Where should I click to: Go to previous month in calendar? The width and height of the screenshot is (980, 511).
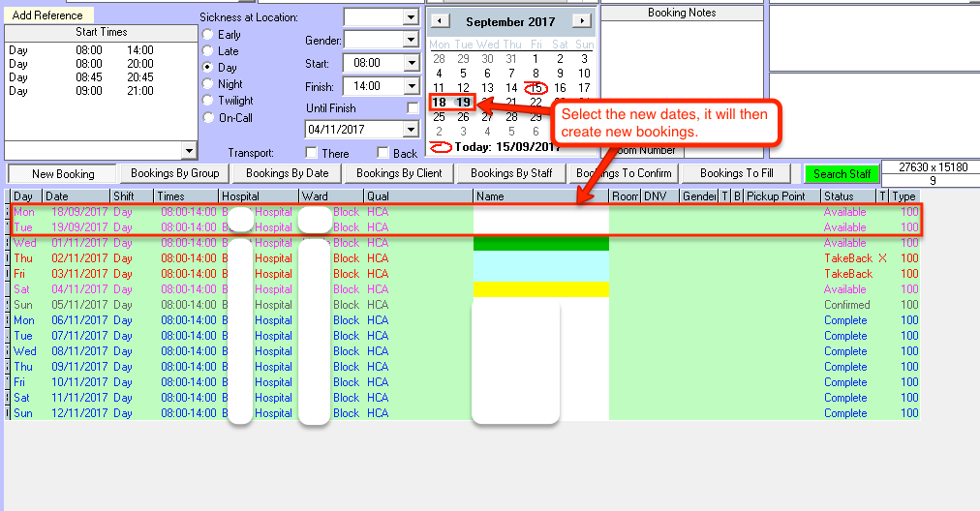pyautogui.click(x=440, y=21)
